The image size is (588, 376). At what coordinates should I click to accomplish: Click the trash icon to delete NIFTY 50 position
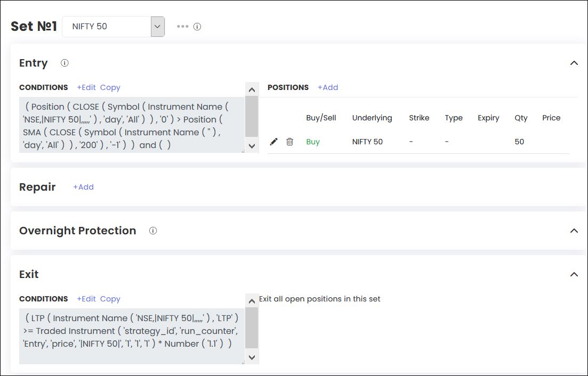[289, 142]
